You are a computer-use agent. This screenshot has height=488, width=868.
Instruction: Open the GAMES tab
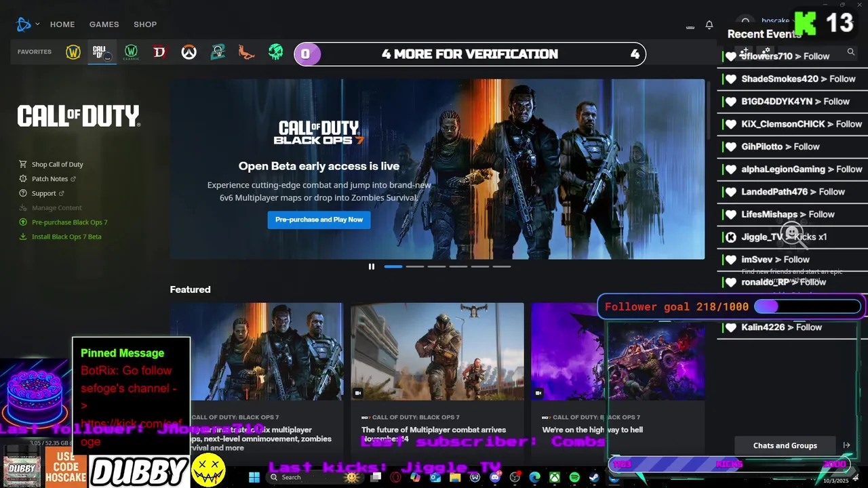[x=104, y=24]
